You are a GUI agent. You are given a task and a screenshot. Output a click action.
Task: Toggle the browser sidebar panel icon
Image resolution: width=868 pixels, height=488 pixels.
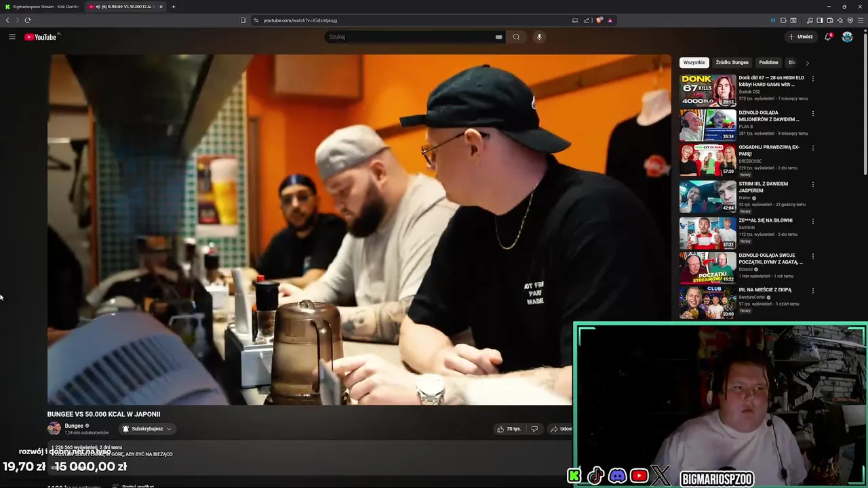click(820, 20)
